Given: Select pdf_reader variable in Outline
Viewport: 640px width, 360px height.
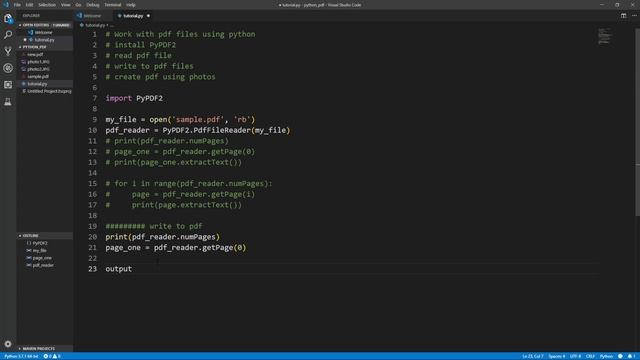Looking at the screenshot, I should (42, 265).
